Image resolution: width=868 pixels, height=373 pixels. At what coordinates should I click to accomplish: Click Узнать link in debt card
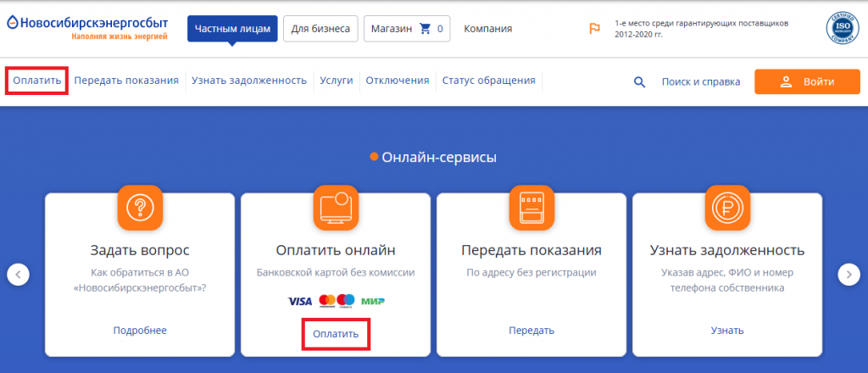tap(727, 331)
